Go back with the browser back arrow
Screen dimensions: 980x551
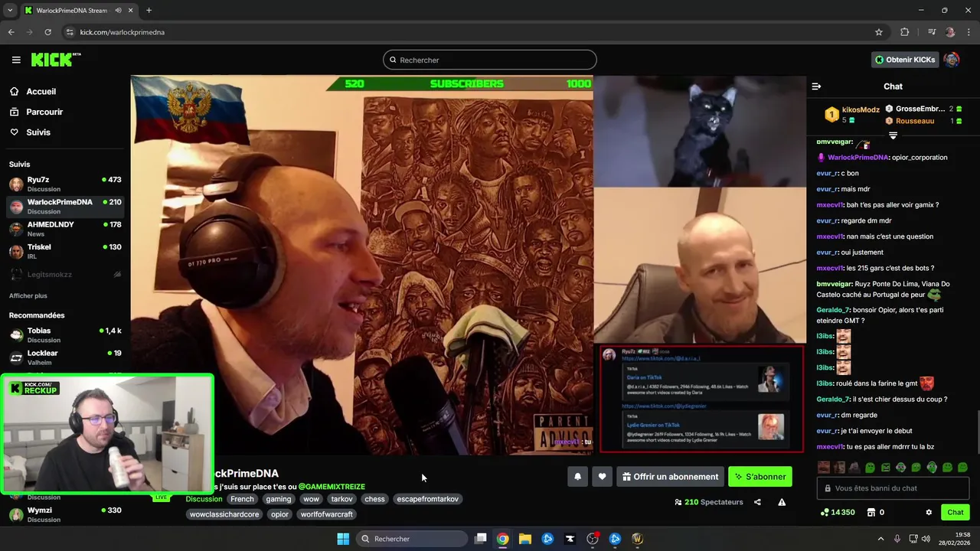[x=11, y=32]
